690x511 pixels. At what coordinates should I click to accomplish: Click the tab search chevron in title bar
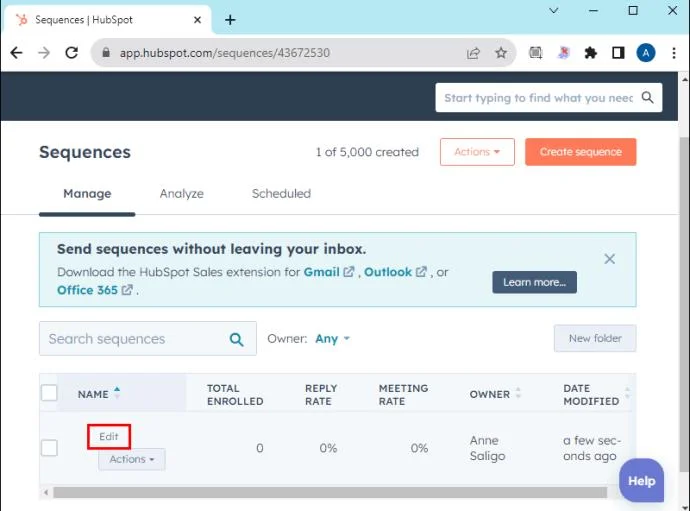click(554, 11)
